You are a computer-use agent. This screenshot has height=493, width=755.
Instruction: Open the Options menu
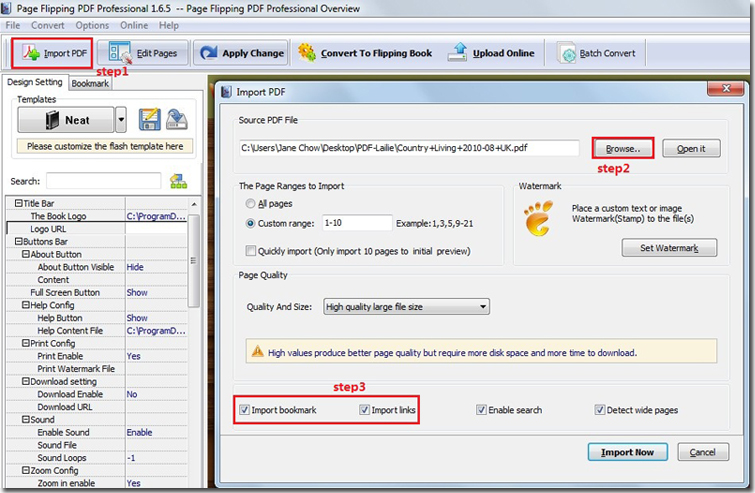click(92, 26)
